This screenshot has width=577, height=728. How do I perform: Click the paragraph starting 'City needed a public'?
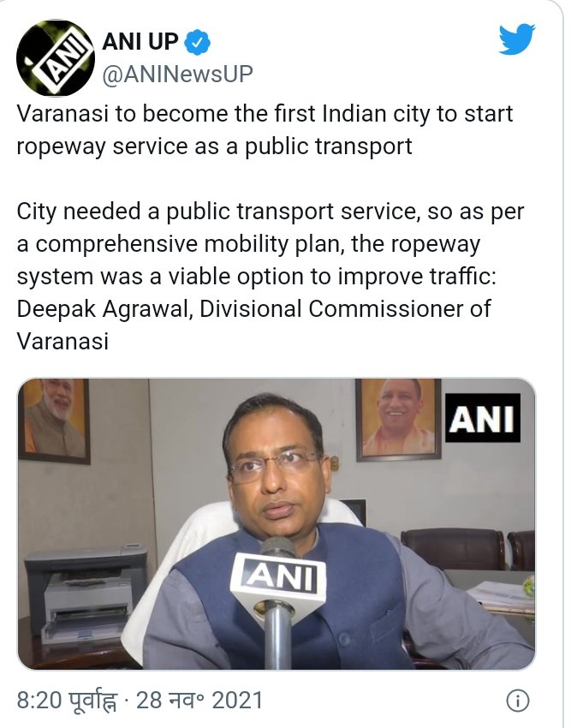pos(271,277)
